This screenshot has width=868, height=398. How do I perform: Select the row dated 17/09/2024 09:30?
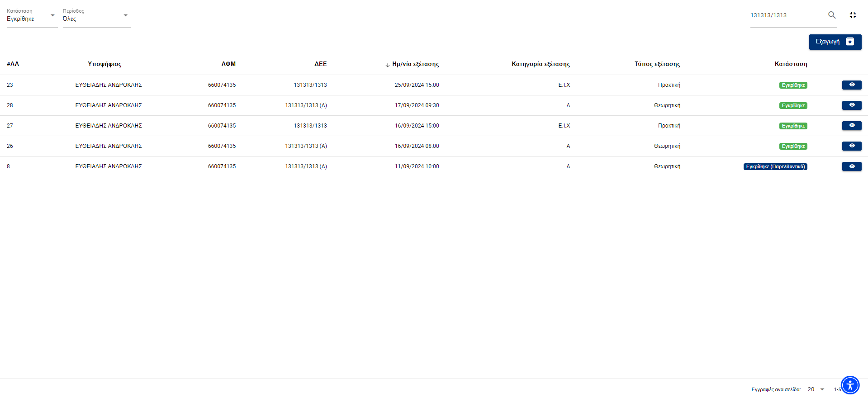(417, 105)
